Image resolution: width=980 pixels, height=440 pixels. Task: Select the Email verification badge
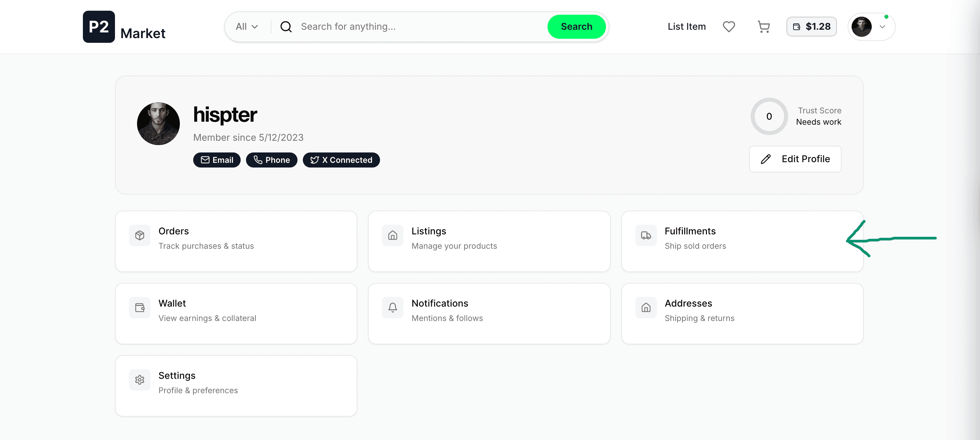[x=217, y=160]
